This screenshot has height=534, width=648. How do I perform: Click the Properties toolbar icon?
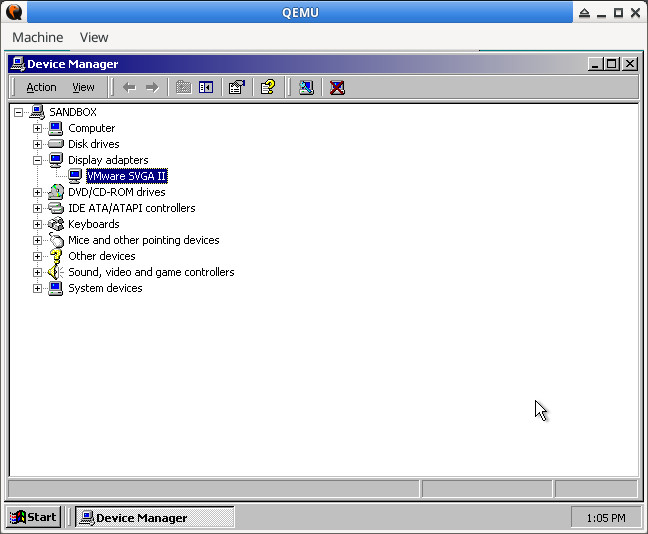point(237,87)
